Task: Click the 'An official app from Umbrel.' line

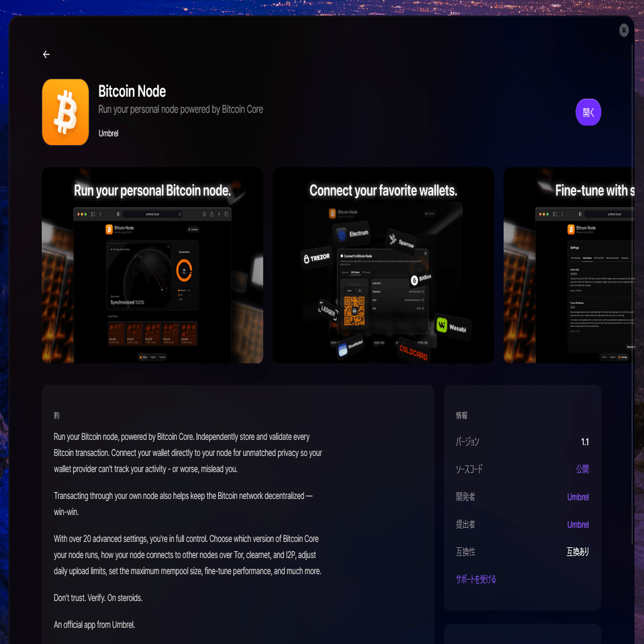Action: (x=95, y=625)
